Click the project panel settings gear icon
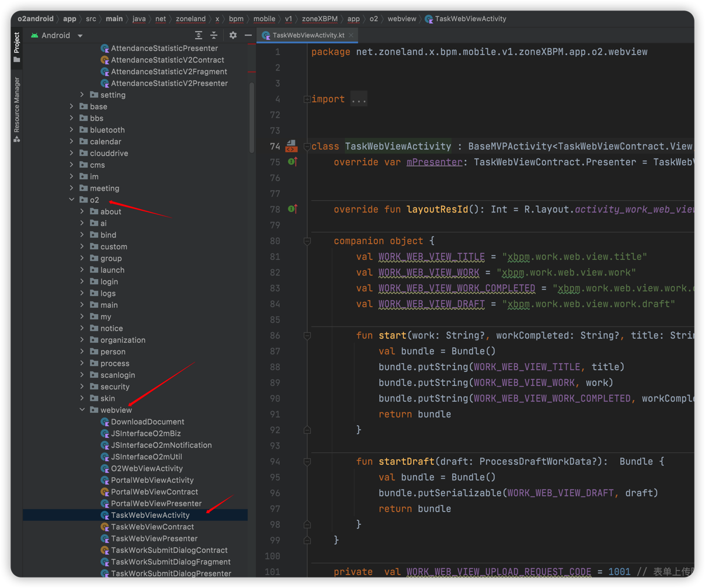705x588 pixels. [x=233, y=36]
